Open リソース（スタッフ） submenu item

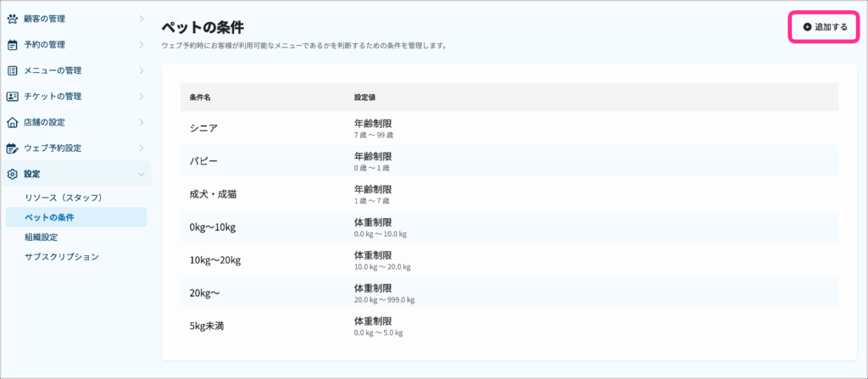coord(64,198)
